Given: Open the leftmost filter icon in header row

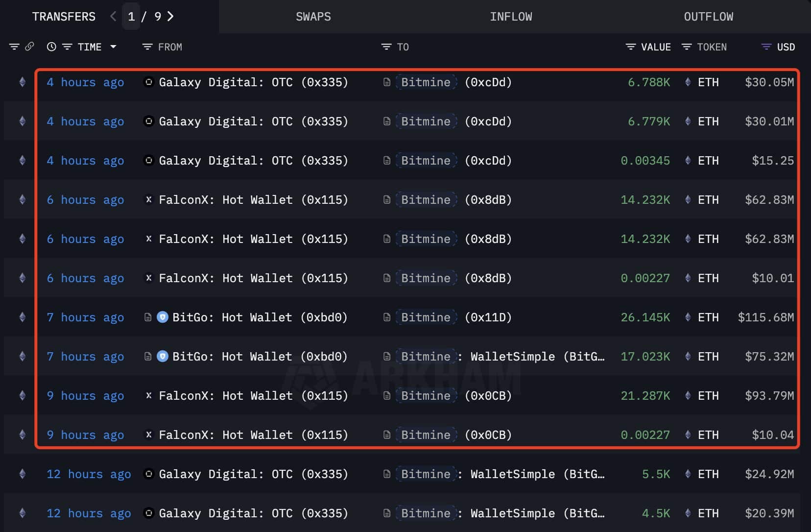Looking at the screenshot, I should (14, 47).
